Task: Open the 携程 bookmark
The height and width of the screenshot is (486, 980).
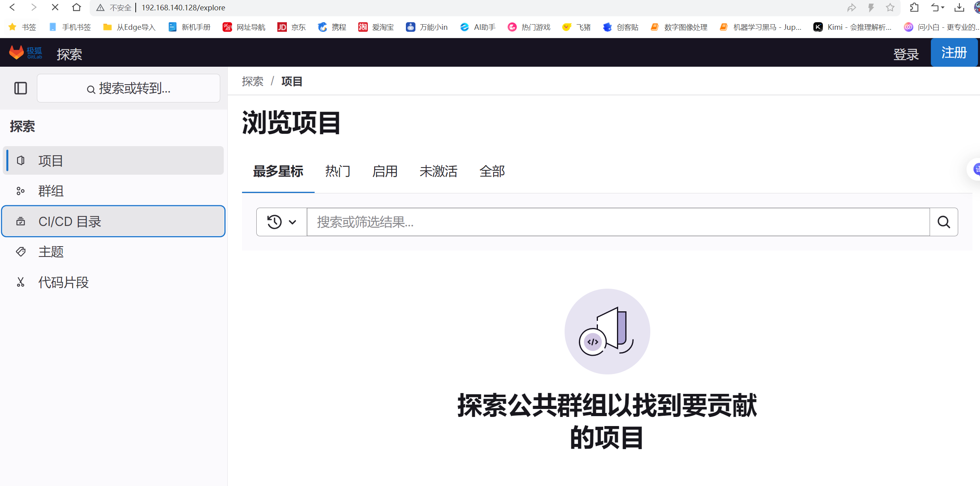Action: click(x=332, y=27)
